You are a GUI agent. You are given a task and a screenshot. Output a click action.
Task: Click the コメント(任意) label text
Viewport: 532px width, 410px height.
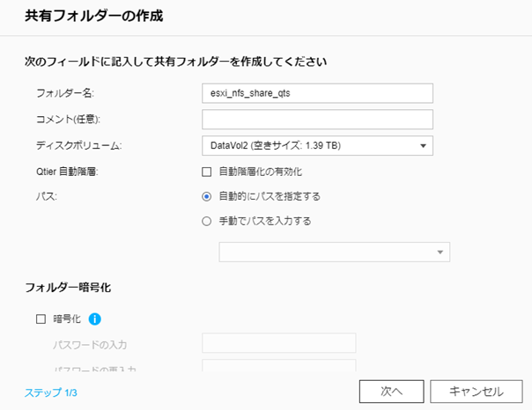pos(75,120)
